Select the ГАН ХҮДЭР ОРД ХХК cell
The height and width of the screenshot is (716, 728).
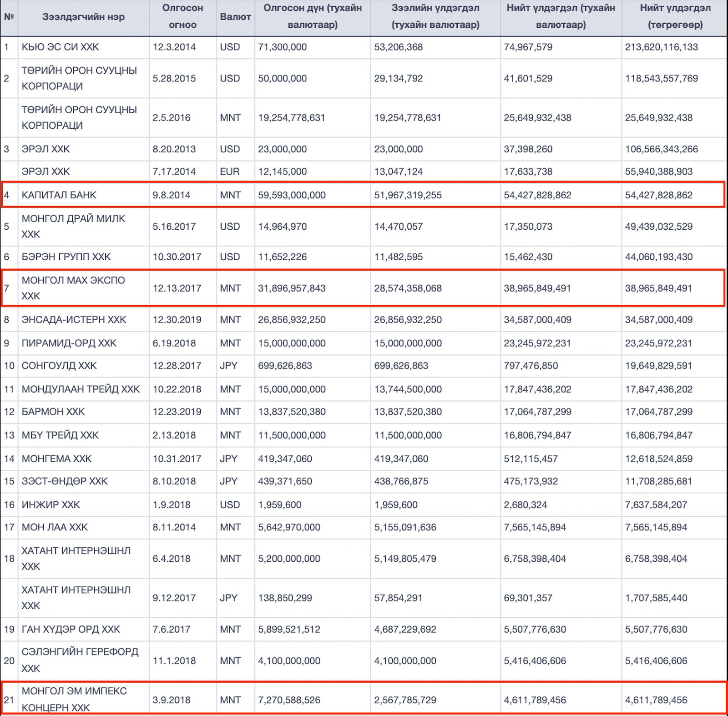71,629
